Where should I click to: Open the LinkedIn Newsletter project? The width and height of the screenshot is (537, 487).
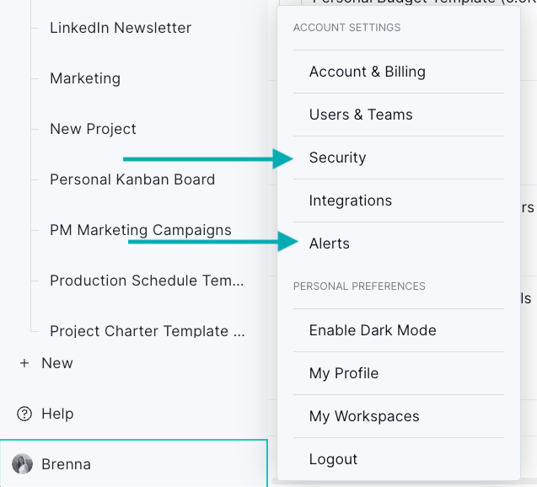121,28
